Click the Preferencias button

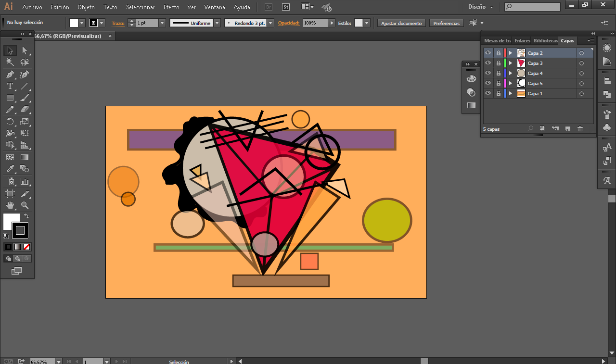coord(446,23)
